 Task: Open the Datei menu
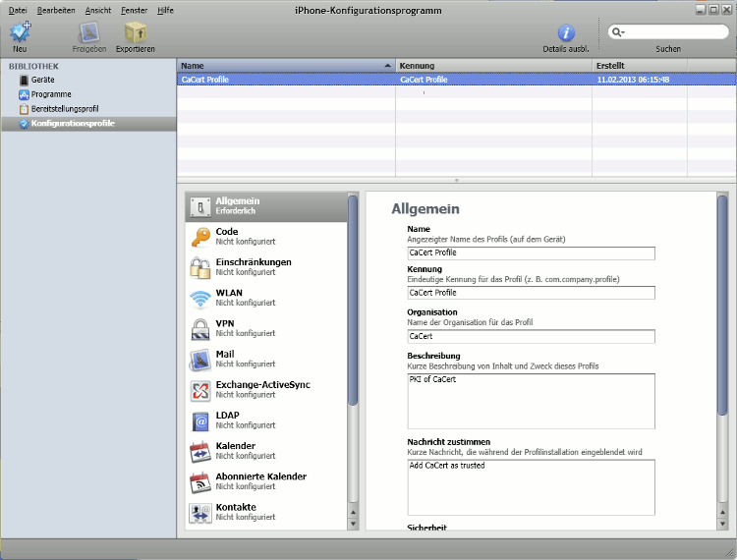click(x=18, y=10)
